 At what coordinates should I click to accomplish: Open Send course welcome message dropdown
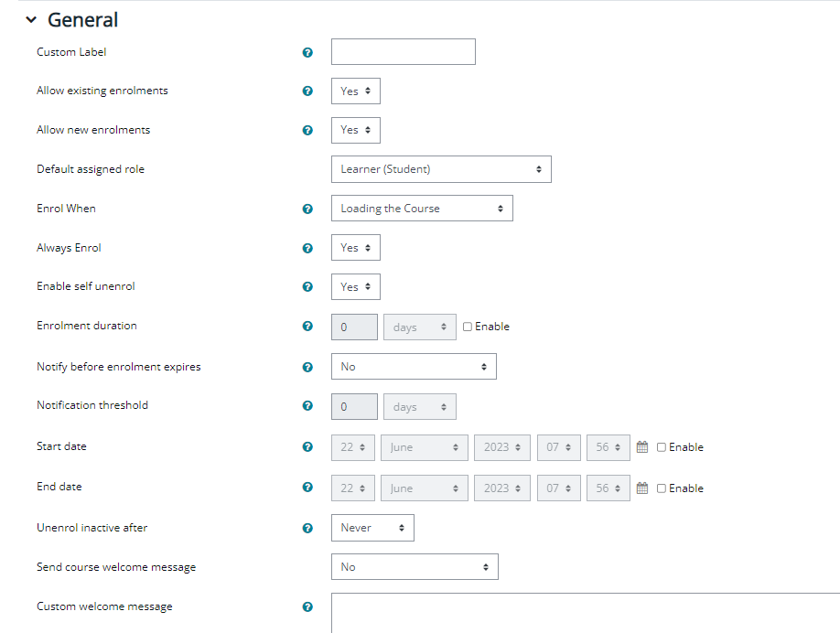[x=415, y=566]
